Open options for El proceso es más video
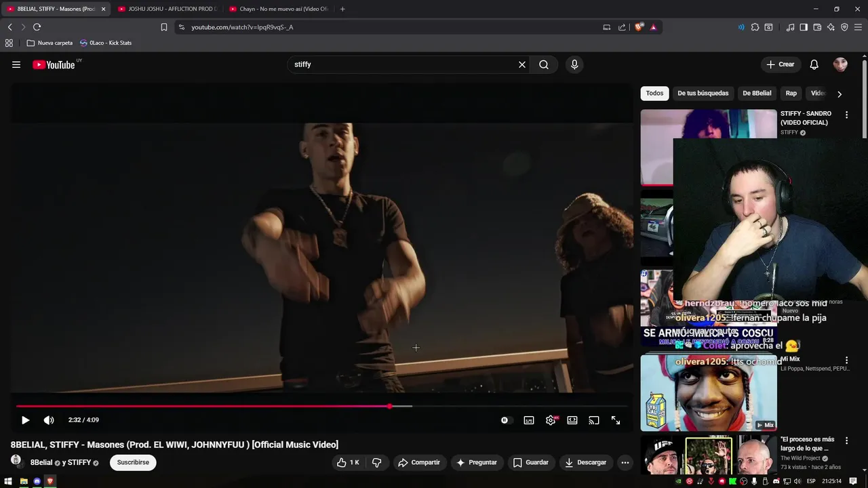This screenshot has width=868, height=488. (x=846, y=441)
